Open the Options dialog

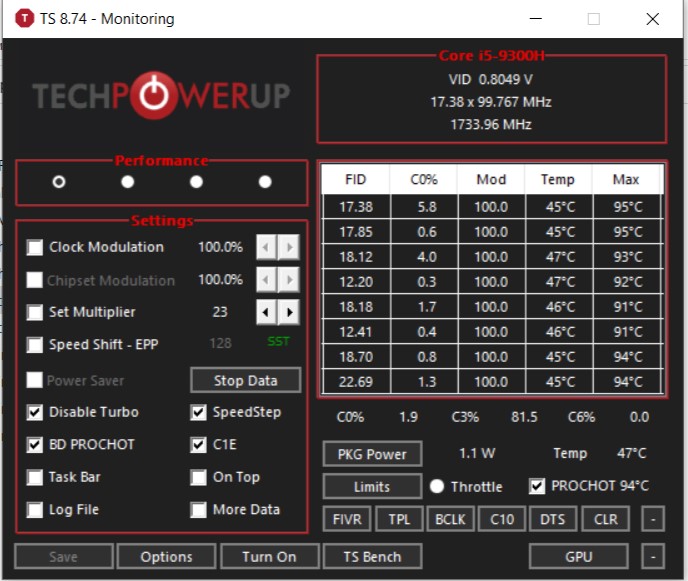coord(167,556)
